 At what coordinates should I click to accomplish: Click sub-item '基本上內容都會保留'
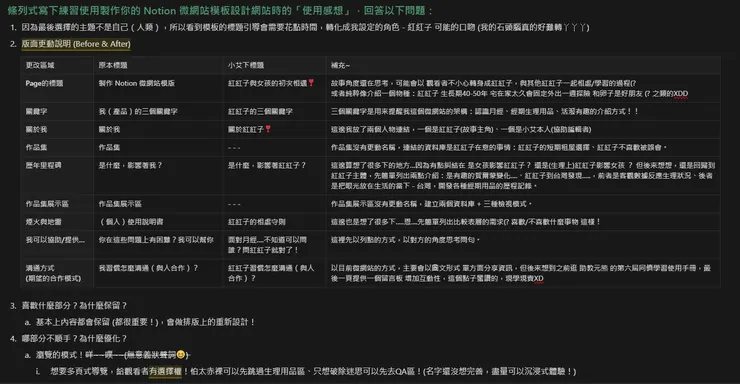click(145, 322)
